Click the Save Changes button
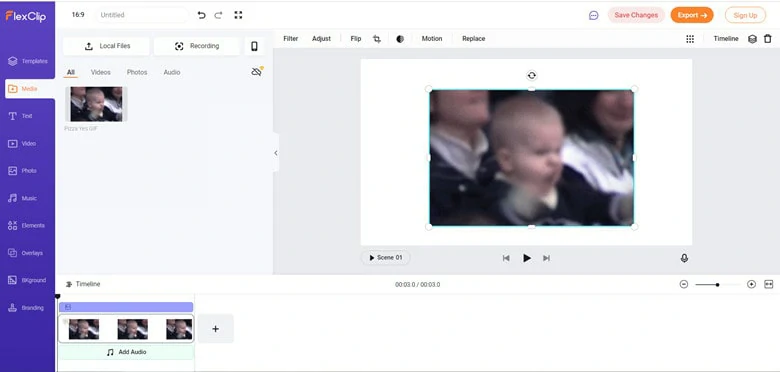The height and width of the screenshot is (372, 780). [636, 15]
